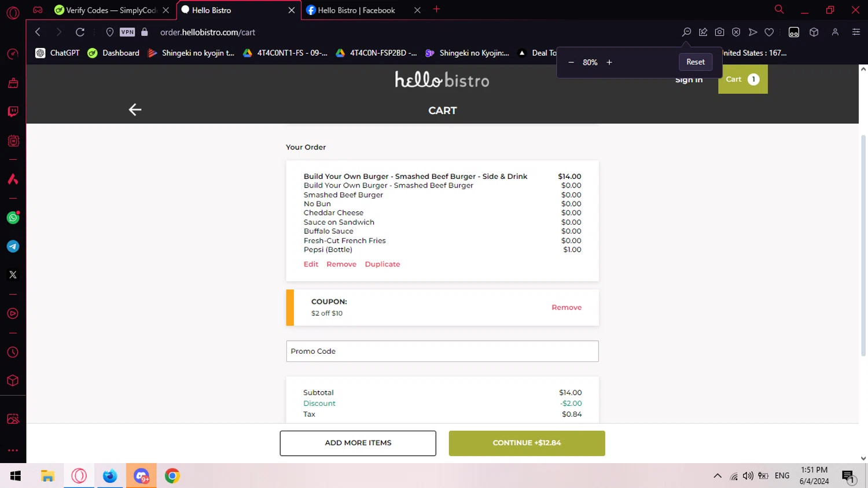Edit the burger order item
The width and height of the screenshot is (868, 488).
tap(311, 264)
